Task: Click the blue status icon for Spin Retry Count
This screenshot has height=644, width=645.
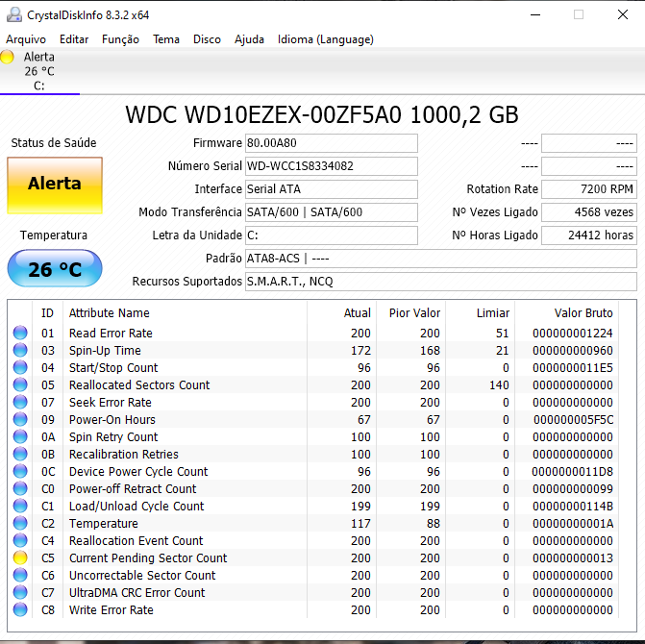Action: click(x=20, y=436)
